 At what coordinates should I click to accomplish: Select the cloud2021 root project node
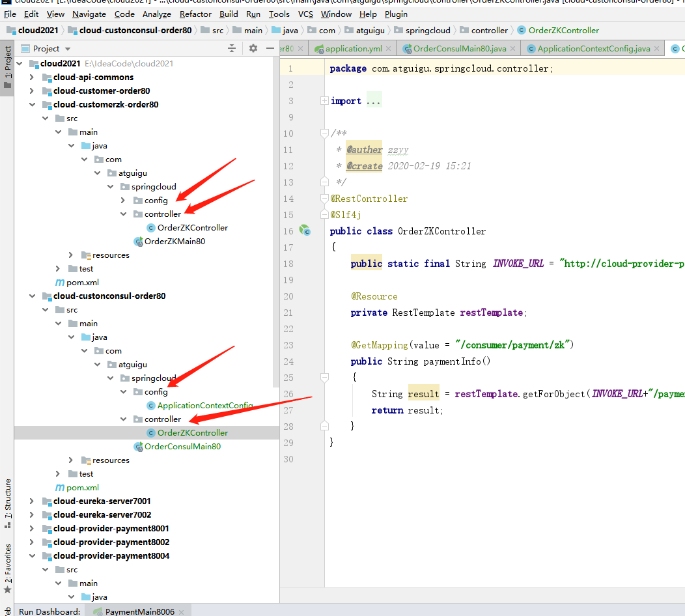pyautogui.click(x=61, y=64)
